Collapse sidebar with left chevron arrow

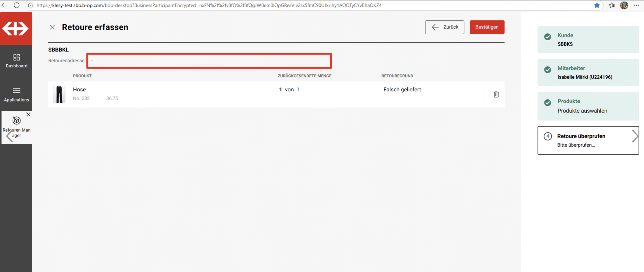(9, 136)
